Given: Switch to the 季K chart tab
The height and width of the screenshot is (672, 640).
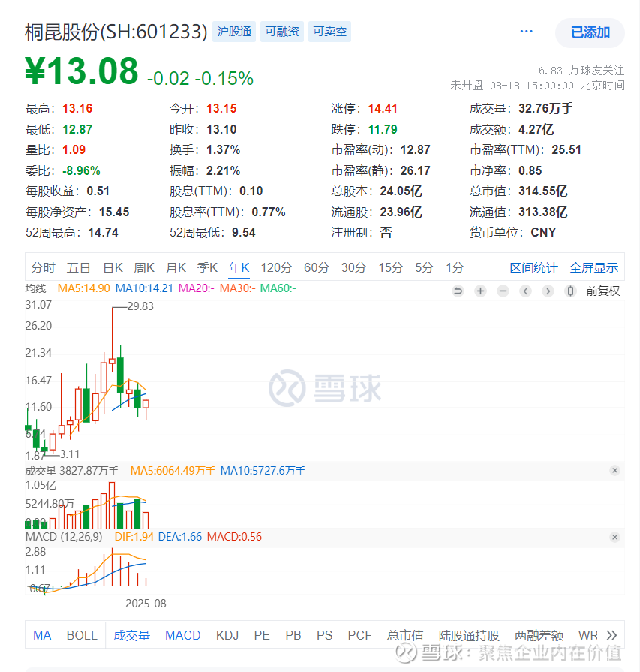Looking at the screenshot, I should 207,268.
